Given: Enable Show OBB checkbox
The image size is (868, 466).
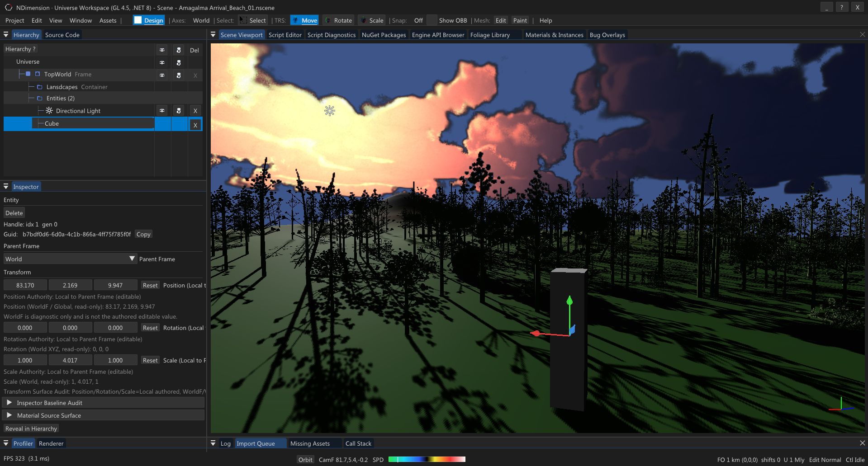Looking at the screenshot, I should [x=432, y=20].
